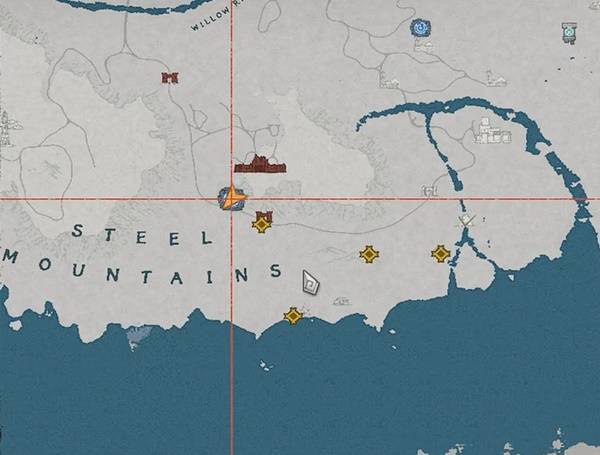Click the town sketch inside the river loop
This screenshot has width=600, height=455.
[x=492, y=132]
